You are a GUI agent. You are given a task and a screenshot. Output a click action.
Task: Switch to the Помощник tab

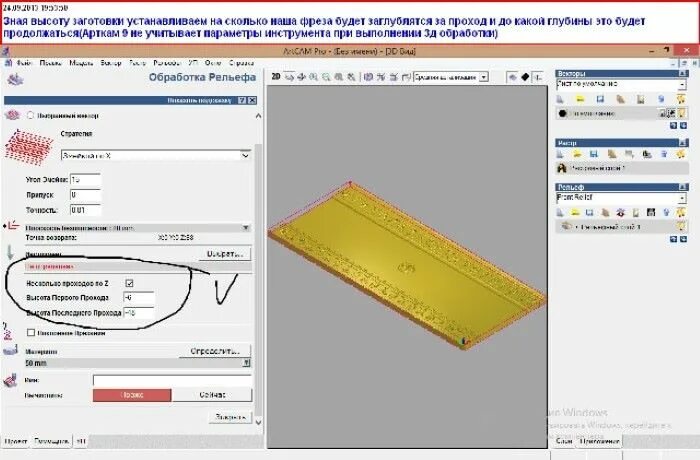click(51, 441)
